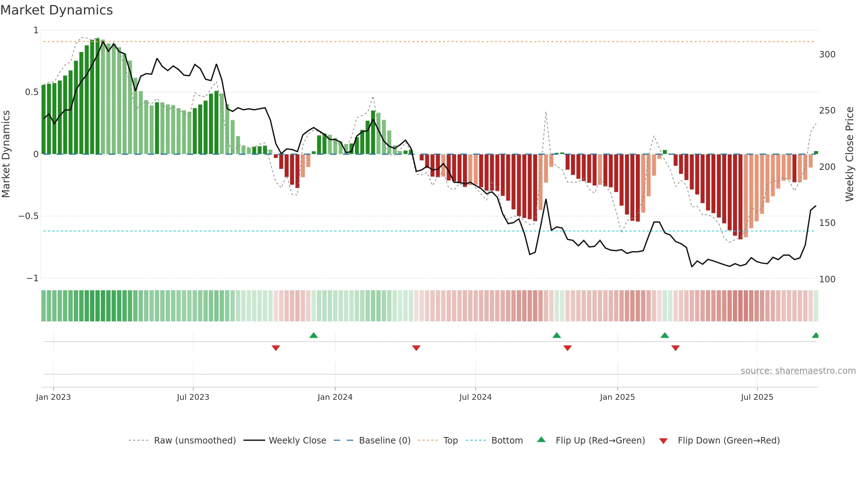The width and height of the screenshot is (868, 488).
Task: Click the 200 price tick label
Action: point(827,167)
